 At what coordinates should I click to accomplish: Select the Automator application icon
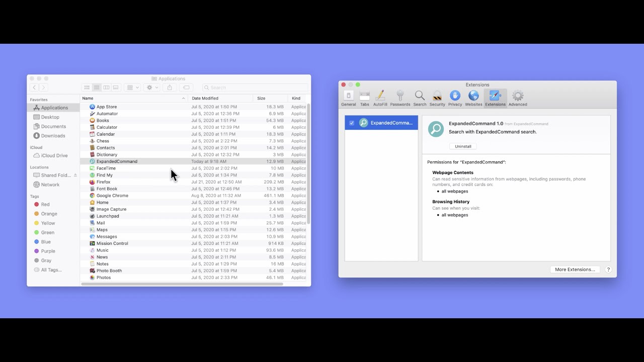click(92, 114)
